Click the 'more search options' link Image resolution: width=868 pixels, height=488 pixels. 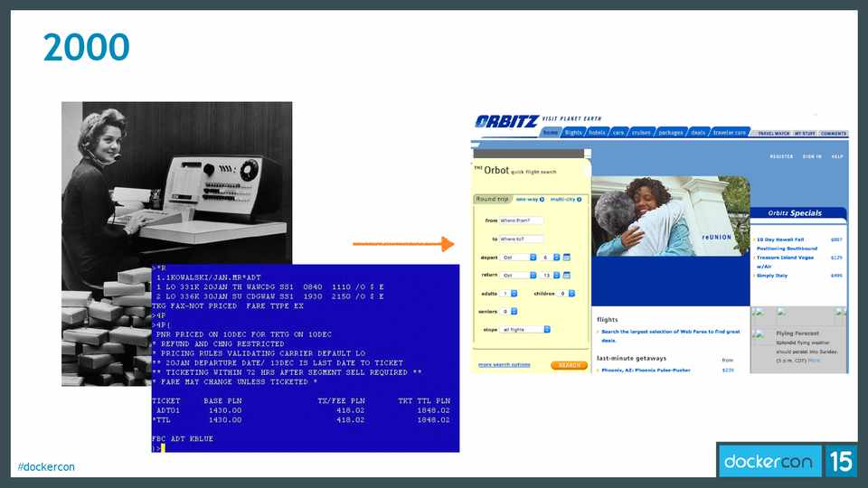coord(505,365)
